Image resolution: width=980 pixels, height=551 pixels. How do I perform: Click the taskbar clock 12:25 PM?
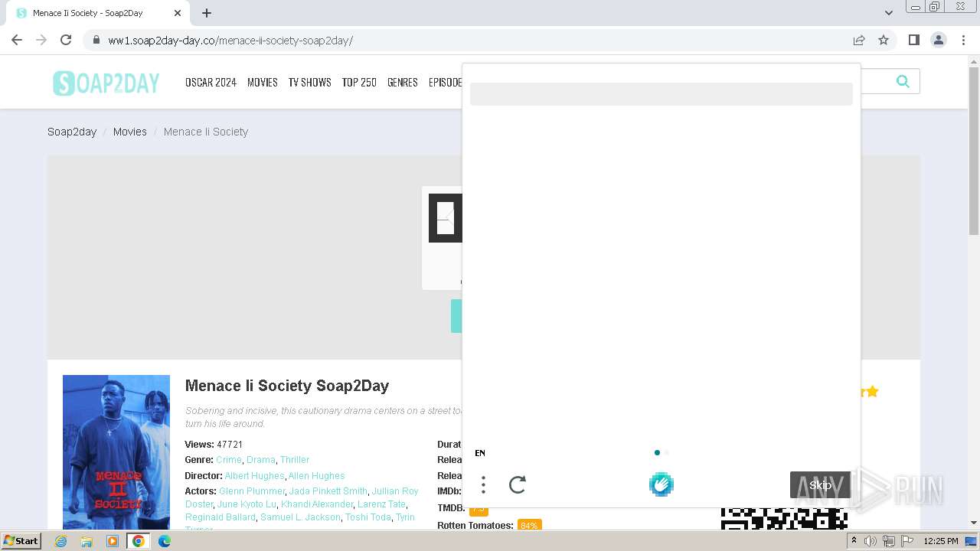point(941,541)
